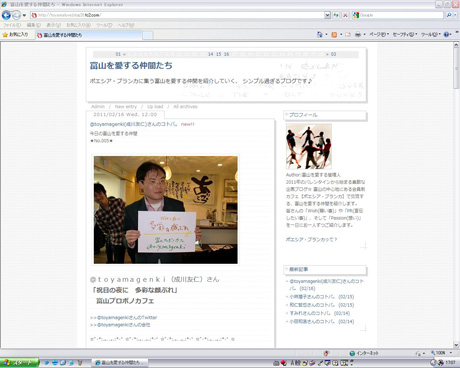This screenshot has width=460, height=368.
Task: Click the Admin link
Action: coord(98,107)
